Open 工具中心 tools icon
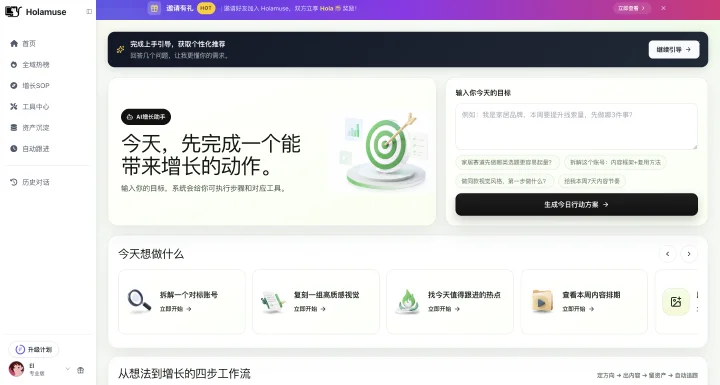Image resolution: width=720 pixels, height=385 pixels. tap(14, 107)
